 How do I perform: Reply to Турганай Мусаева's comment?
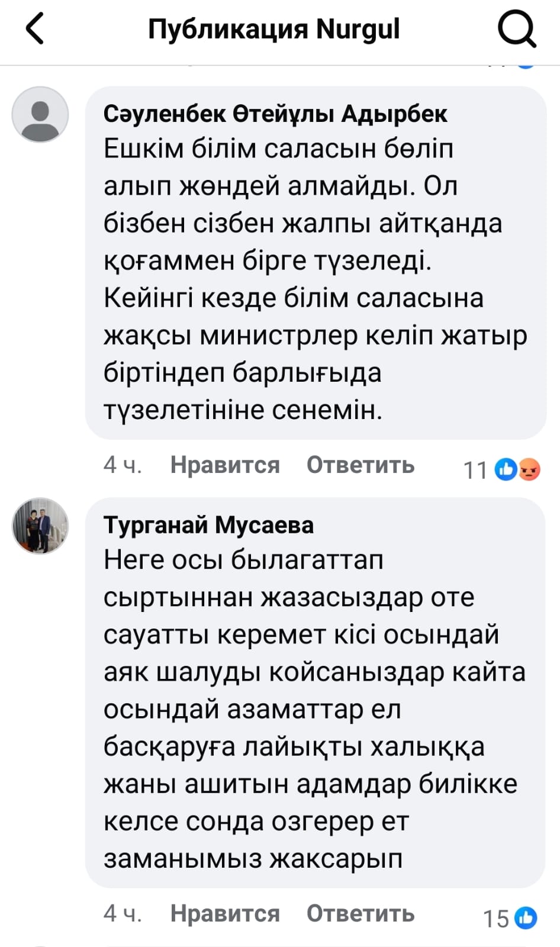pos(360,914)
